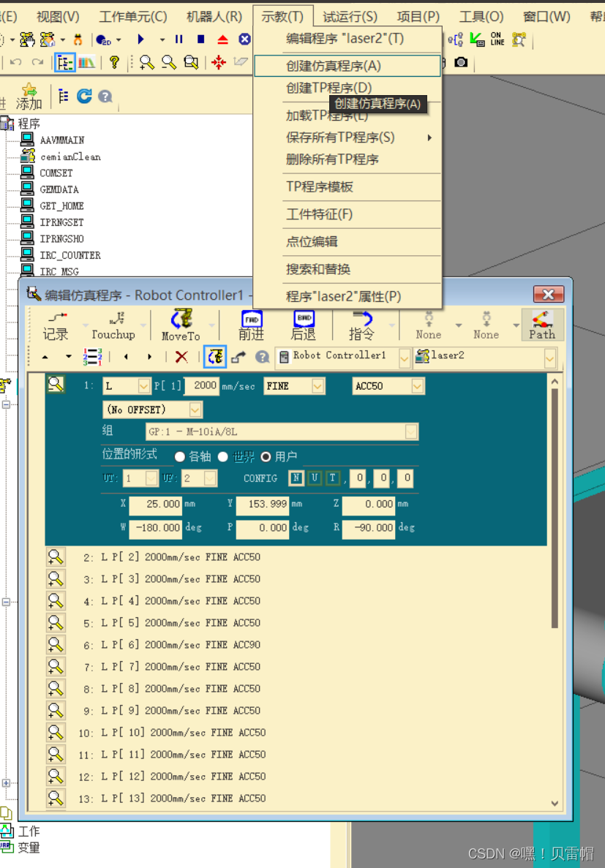Click the help question mark in editor toolbar

tap(262, 357)
